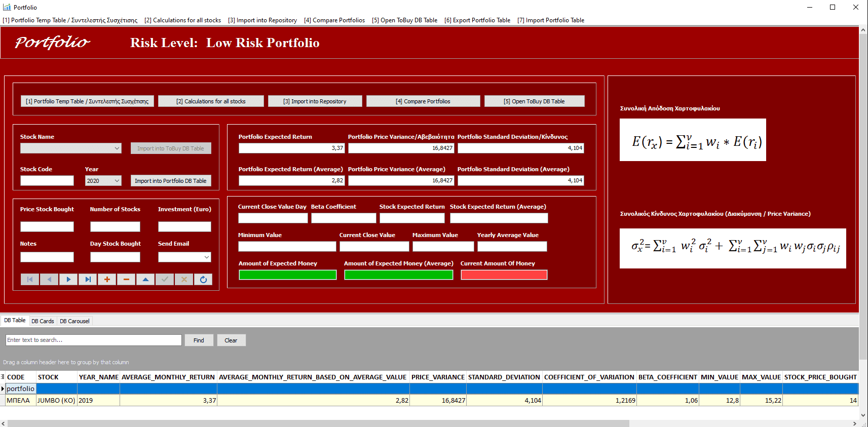This screenshot has width=868, height=427.
Task: Open menu item [6] Export Portfolio Table
Action: [x=477, y=20]
